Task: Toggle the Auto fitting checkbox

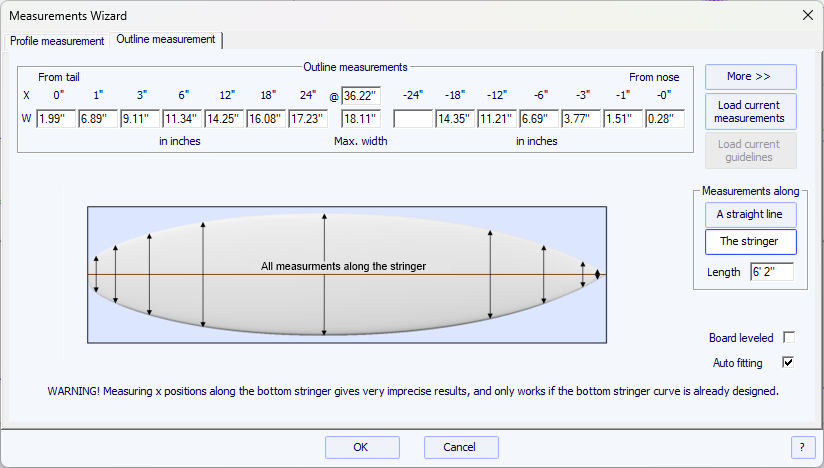Action: pos(788,362)
